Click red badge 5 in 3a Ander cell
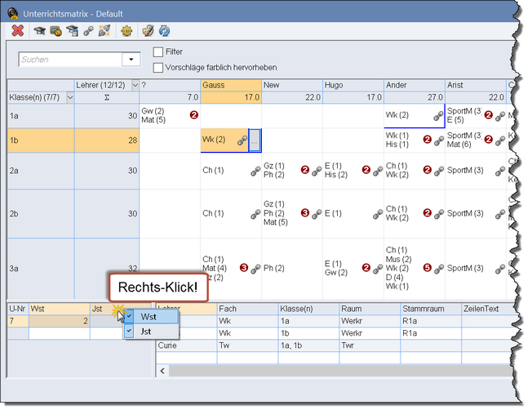This screenshot has width=532, height=410. click(428, 268)
